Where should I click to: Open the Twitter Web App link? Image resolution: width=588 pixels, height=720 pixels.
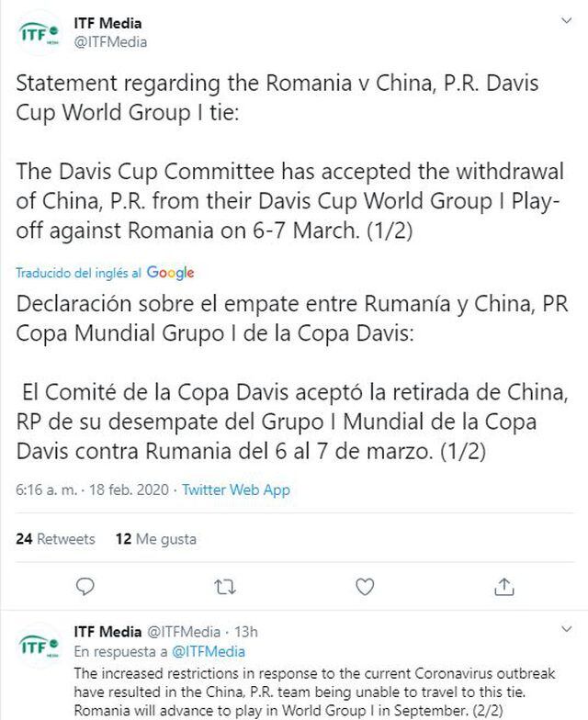(236, 489)
